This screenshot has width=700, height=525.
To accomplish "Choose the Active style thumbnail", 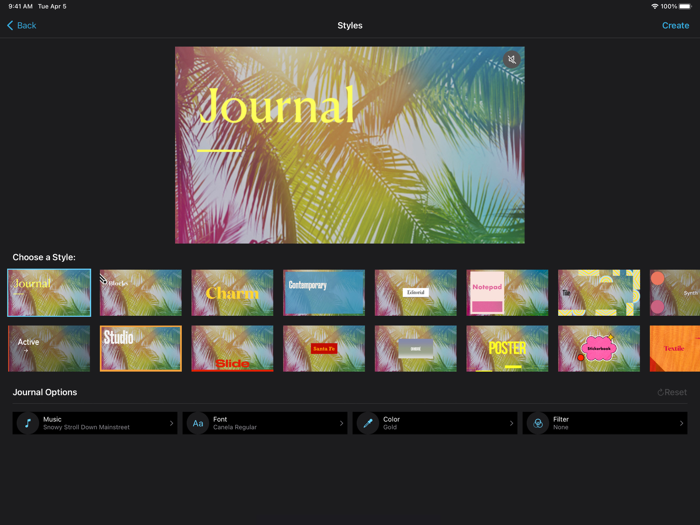I will (x=49, y=349).
